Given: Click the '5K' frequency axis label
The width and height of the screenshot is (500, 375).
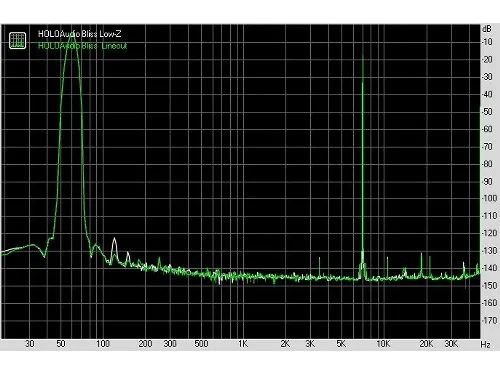Looking at the screenshot, I should [341, 344].
